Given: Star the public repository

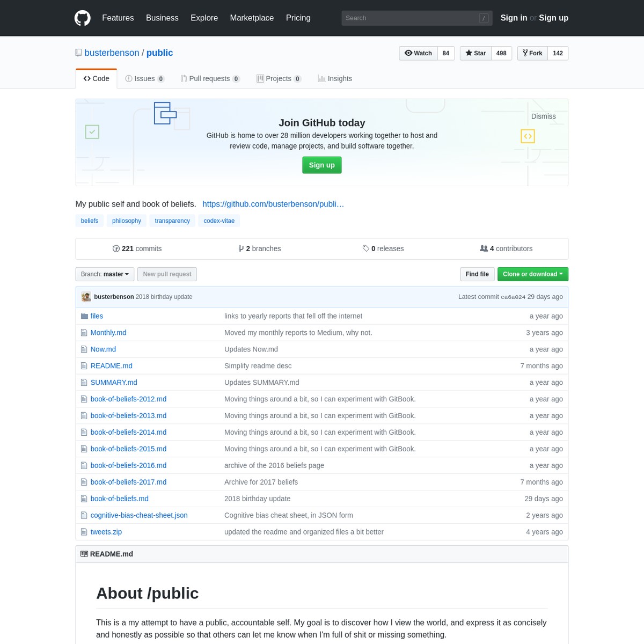Looking at the screenshot, I should click(x=475, y=53).
